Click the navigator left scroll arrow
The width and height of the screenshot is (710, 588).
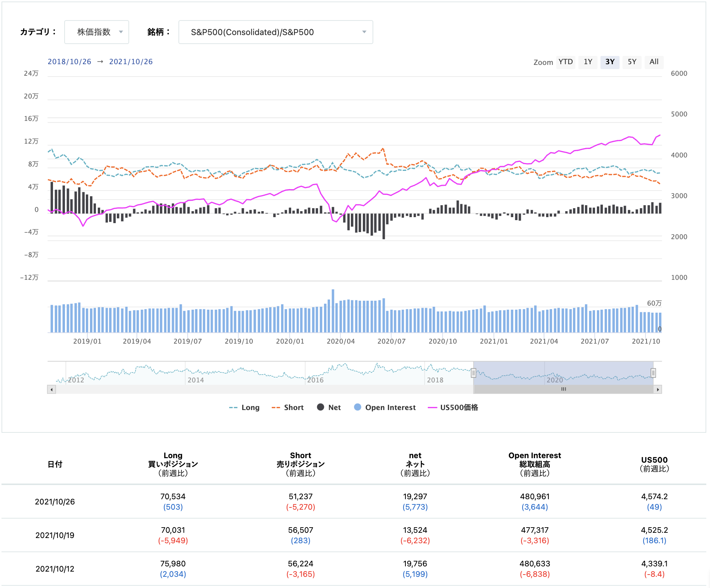(x=52, y=390)
